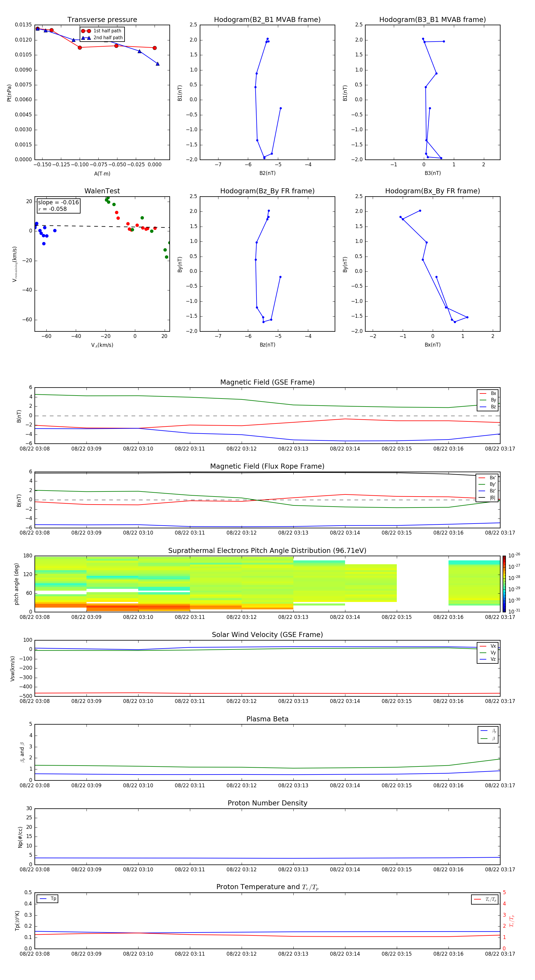This screenshot has width=535, height=980.
Task: Click the "Transverse pressure" plot title
Action: point(102,20)
